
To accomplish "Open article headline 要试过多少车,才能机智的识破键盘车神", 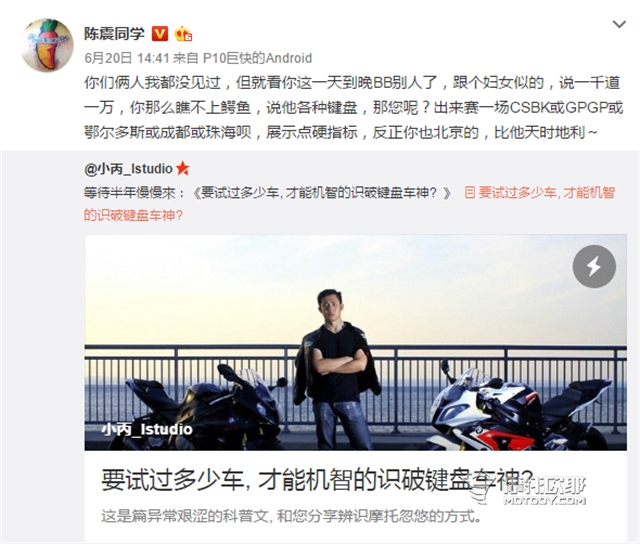I will pos(317,480).
